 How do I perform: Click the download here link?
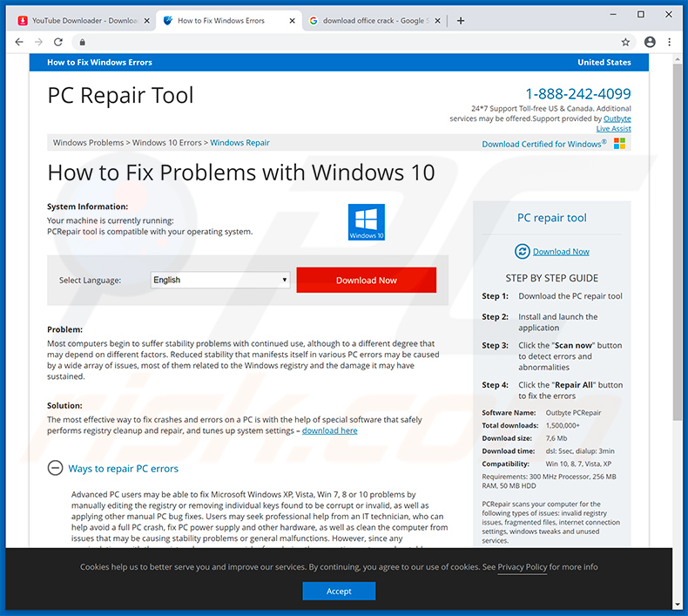pyautogui.click(x=329, y=430)
